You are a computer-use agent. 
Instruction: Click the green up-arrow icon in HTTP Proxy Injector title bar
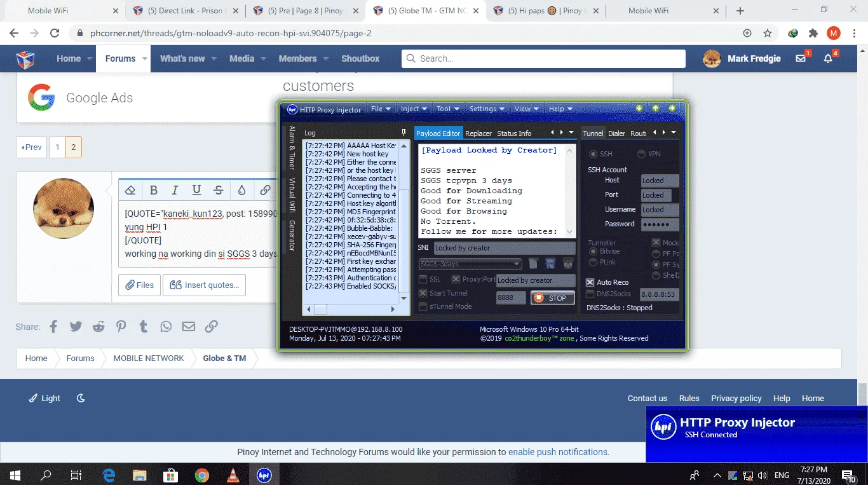click(x=655, y=108)
